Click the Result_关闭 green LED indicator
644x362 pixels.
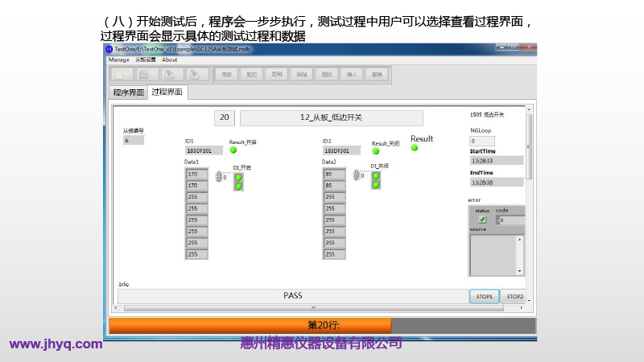click(x=375, y=151)
